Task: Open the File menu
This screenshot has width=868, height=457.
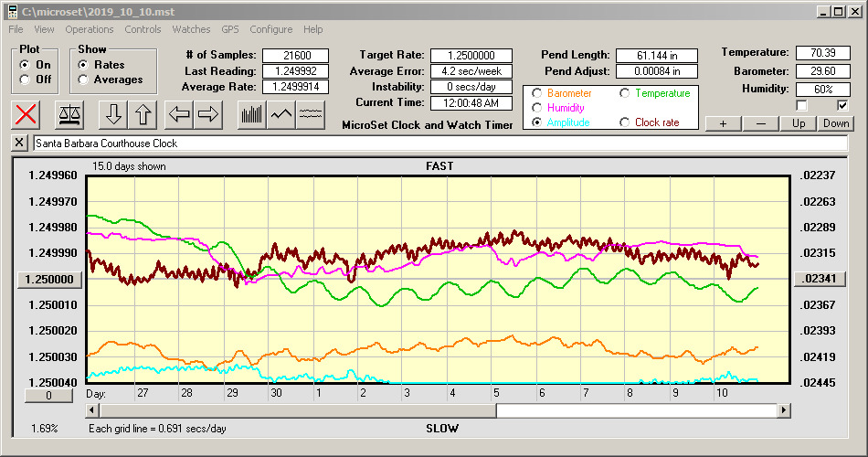Action: [16, 29]
